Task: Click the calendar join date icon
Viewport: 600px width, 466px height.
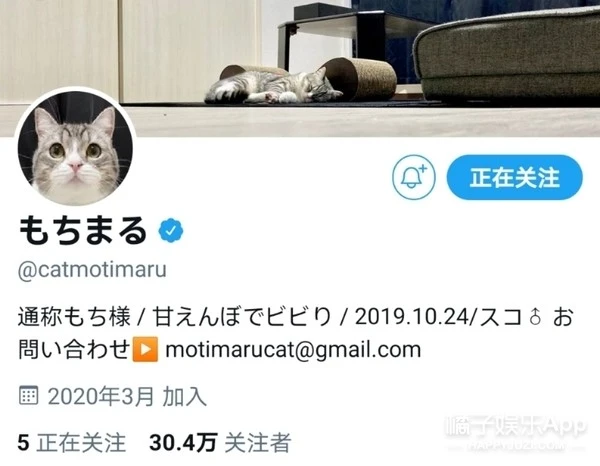Action: (28, 395)
